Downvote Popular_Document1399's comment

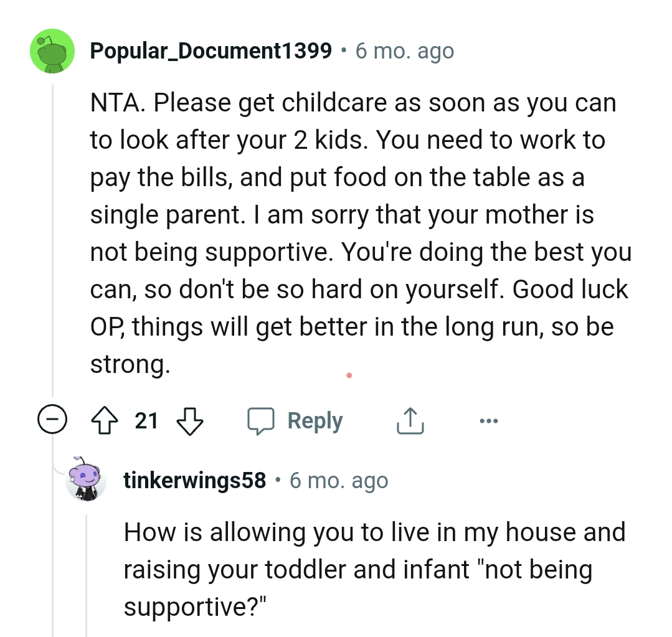(190, 420)
